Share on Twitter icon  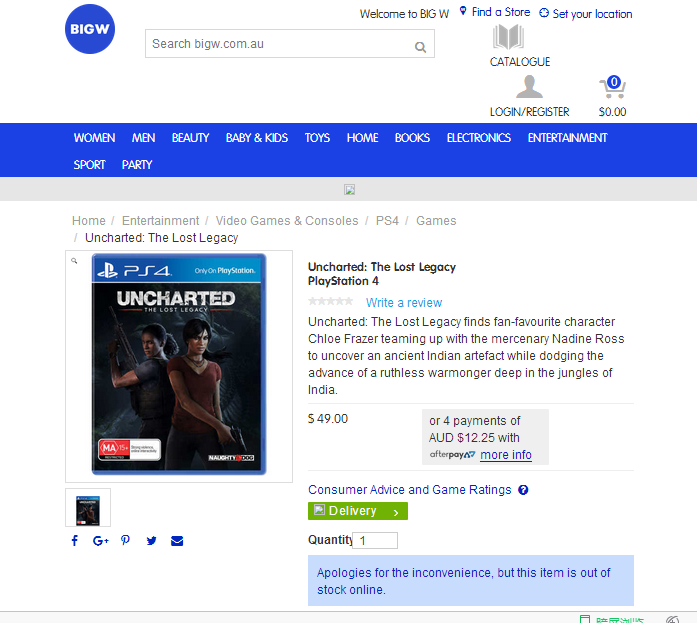click(x=151, y=541)
